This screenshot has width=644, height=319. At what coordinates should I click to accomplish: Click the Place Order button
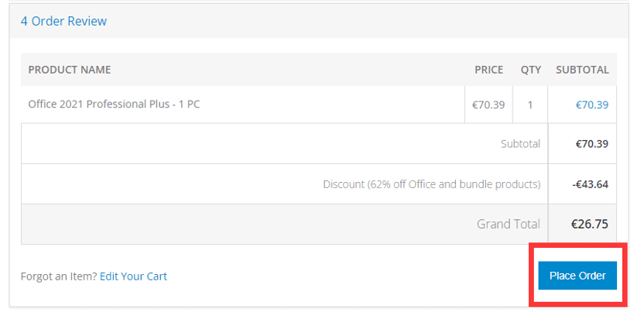click(577, 276)
